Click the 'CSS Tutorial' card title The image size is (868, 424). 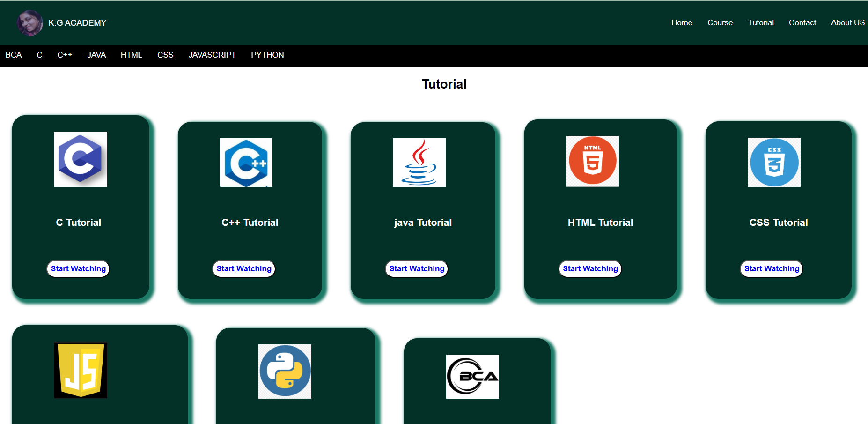(779, 223)
